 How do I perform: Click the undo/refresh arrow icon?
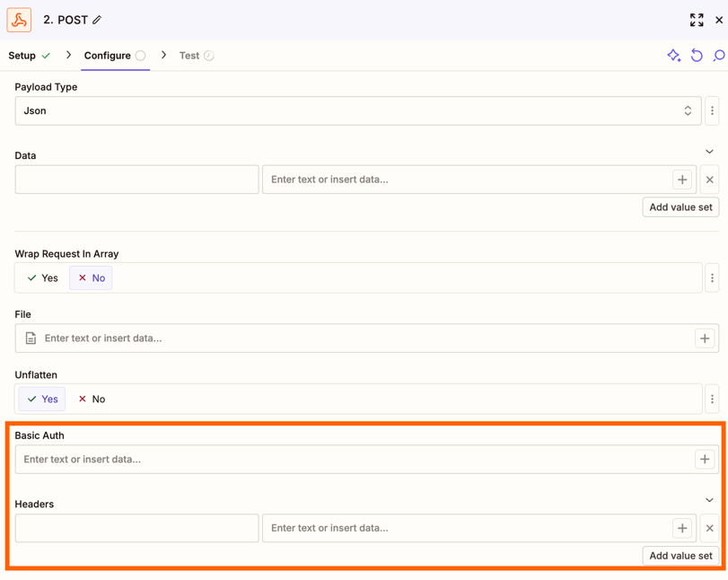(x=697, y=56)
